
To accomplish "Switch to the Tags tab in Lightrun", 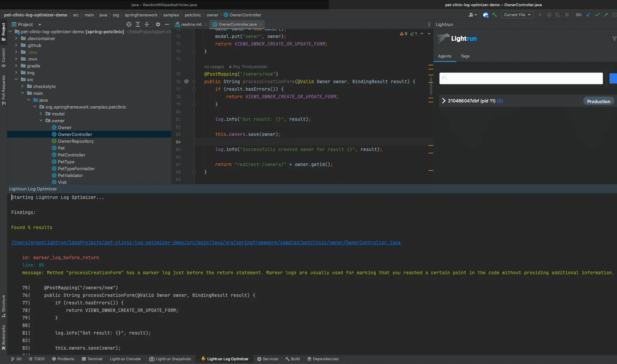I will 465,56.
